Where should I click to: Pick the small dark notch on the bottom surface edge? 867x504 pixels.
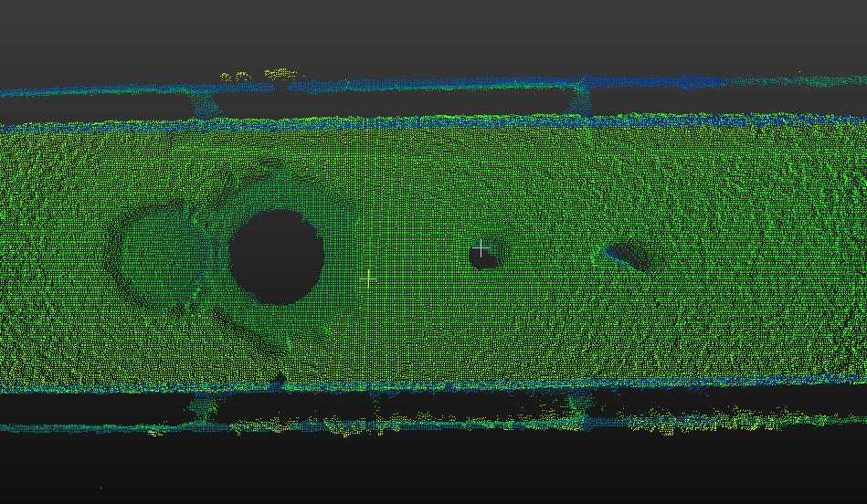coord(280,376)
